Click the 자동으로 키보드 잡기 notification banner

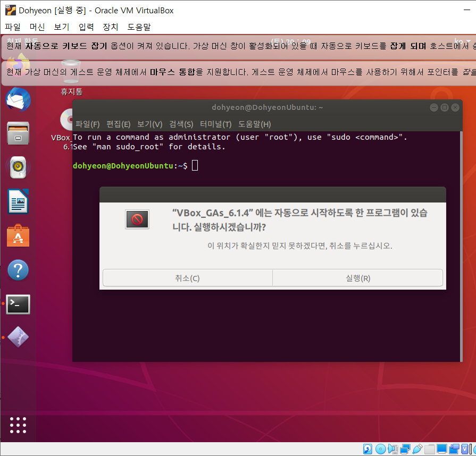coord(239,47)
